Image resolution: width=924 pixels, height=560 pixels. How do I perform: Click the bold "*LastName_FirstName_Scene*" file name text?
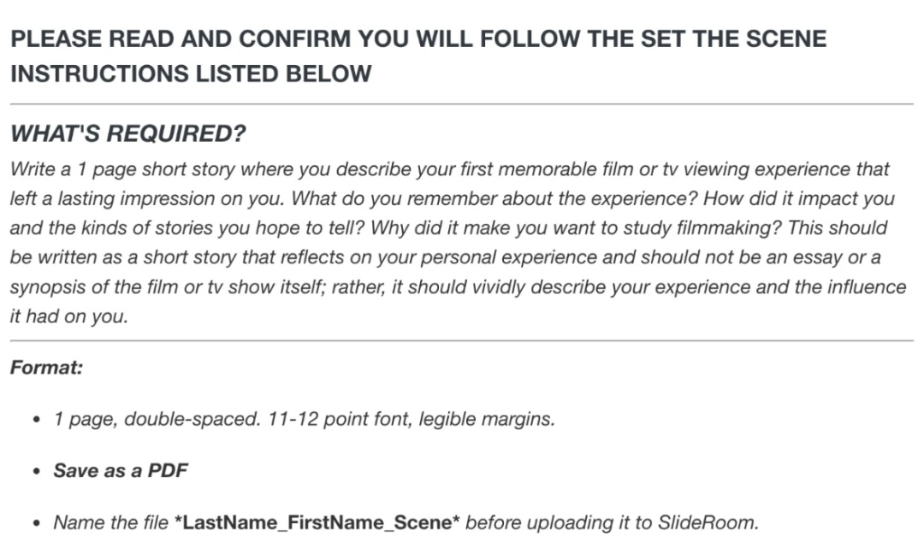(317, 522)
